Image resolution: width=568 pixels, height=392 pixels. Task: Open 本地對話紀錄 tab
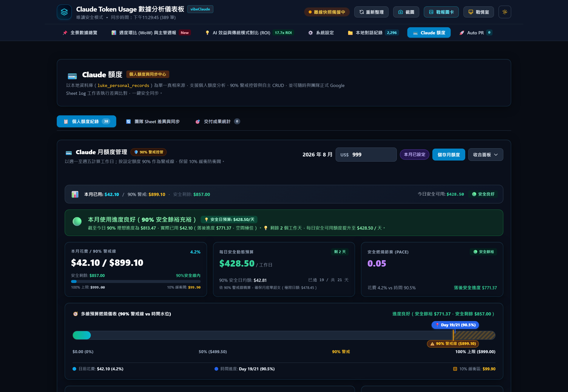click(373, 33)
